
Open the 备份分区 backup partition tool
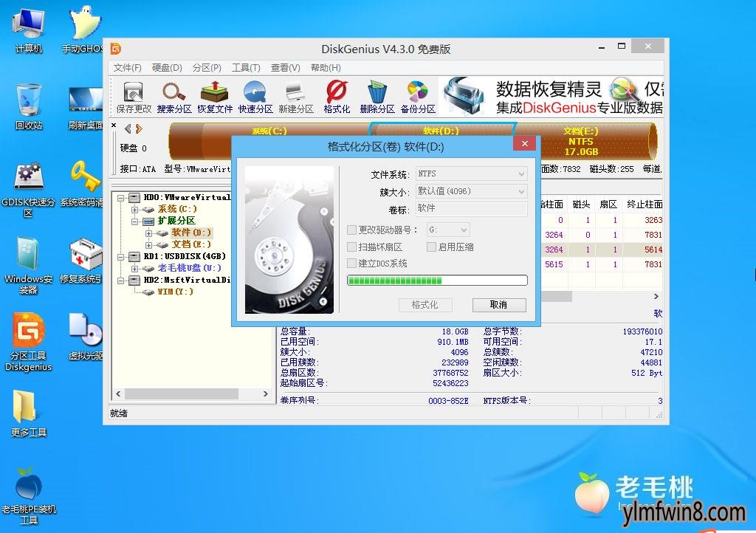click(x=418, y=97)
